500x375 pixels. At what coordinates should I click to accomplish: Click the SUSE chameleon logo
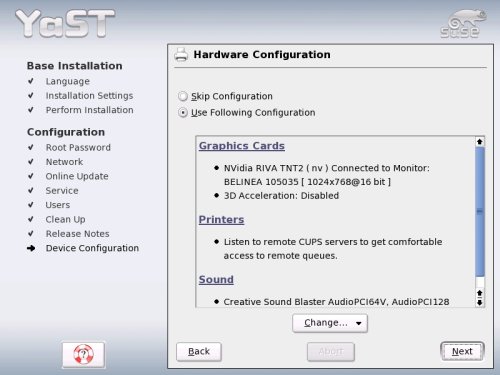coord(463,24)
